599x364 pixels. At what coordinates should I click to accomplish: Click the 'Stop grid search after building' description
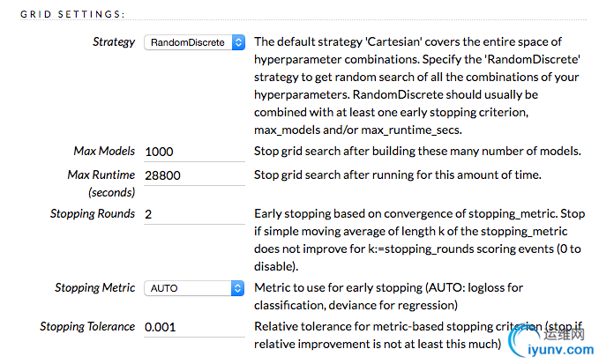[417, 151]
